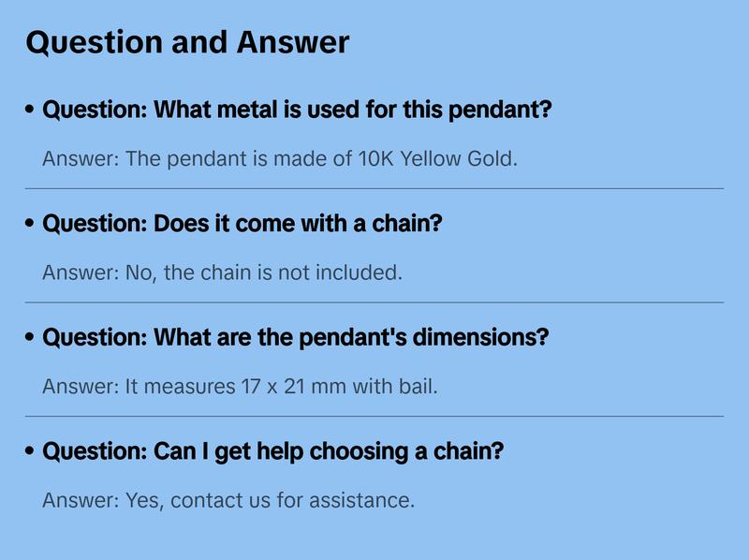Click the divider under the chain not included answer
The width and height of the screenshot is (749, 560).
pyautogui.click(x=374, y=302)
